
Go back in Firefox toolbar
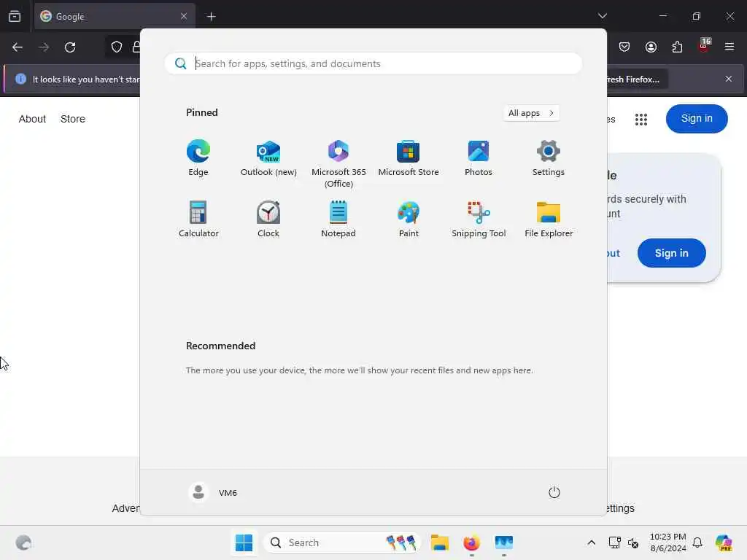tap(18, 47)
